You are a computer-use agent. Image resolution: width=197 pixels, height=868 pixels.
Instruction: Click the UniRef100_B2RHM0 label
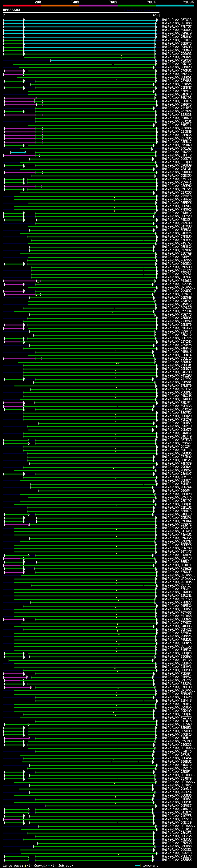click(x=177, y=362)
